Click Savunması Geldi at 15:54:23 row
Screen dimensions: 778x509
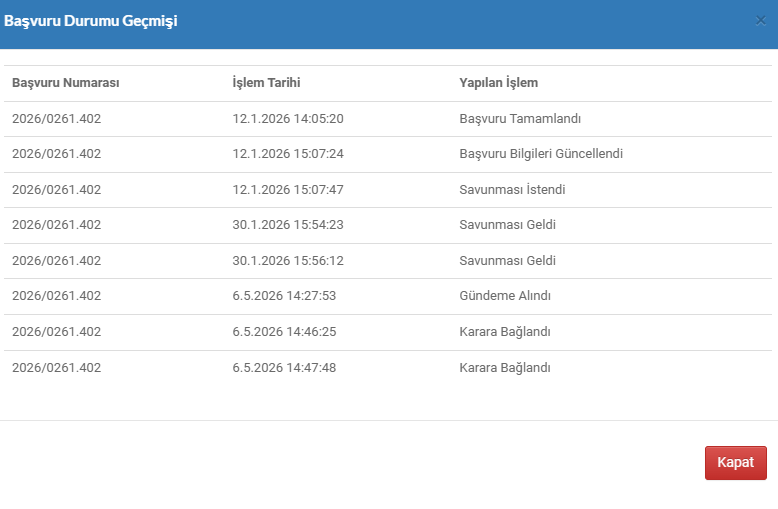[x=507, y=225]
